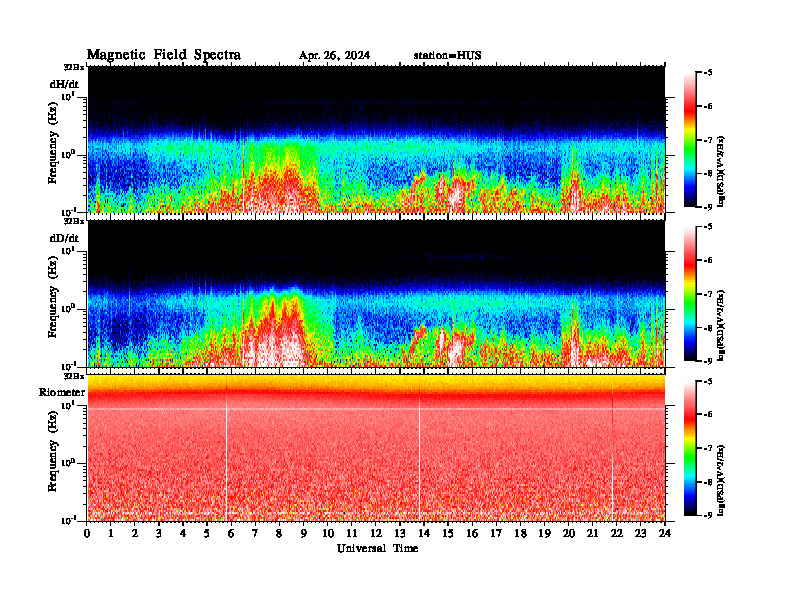Click the -6 value on Riometer color scale

coord(708,414)
